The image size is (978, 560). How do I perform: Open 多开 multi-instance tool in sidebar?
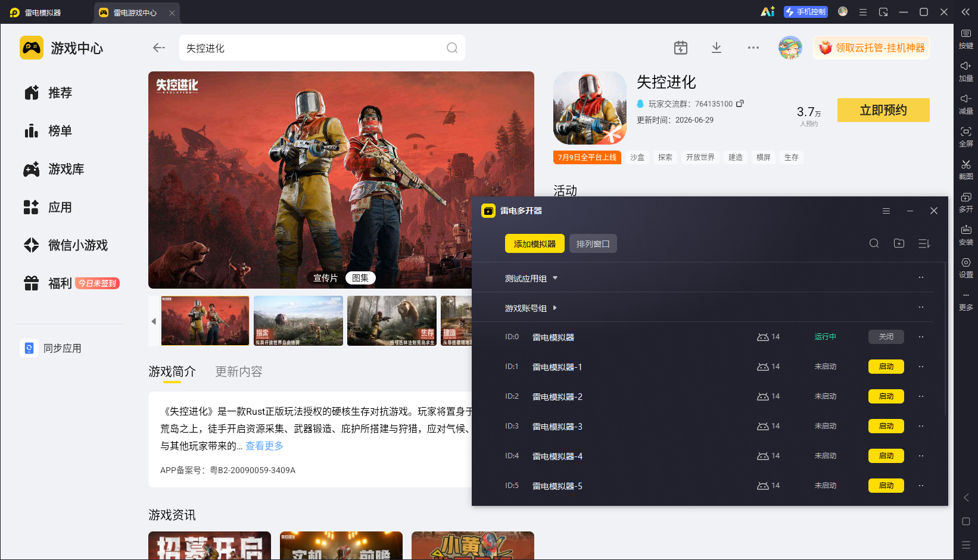click(966, 203)
